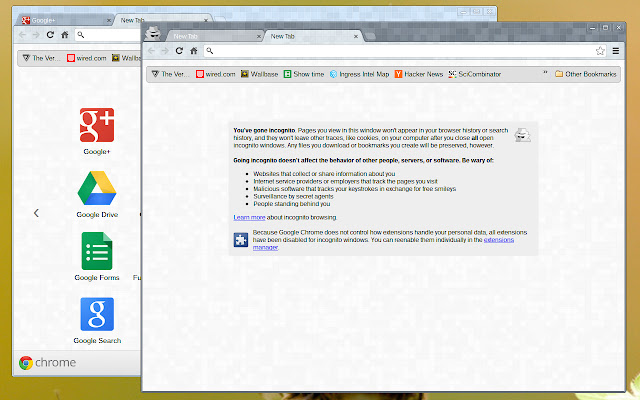This screenshot has width=640, height=400.
Task: Click the puzzle piece extensions icon
Action: [241, 240]
